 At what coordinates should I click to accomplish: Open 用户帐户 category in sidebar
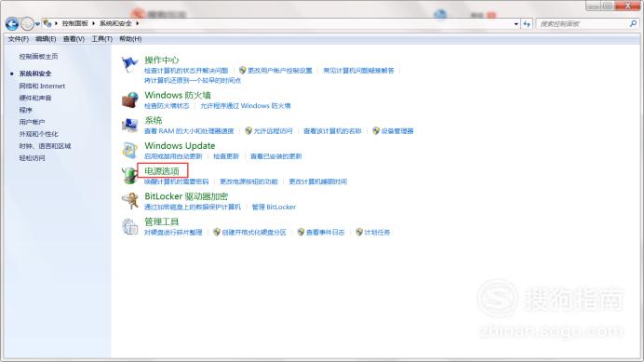pos(32,122)
